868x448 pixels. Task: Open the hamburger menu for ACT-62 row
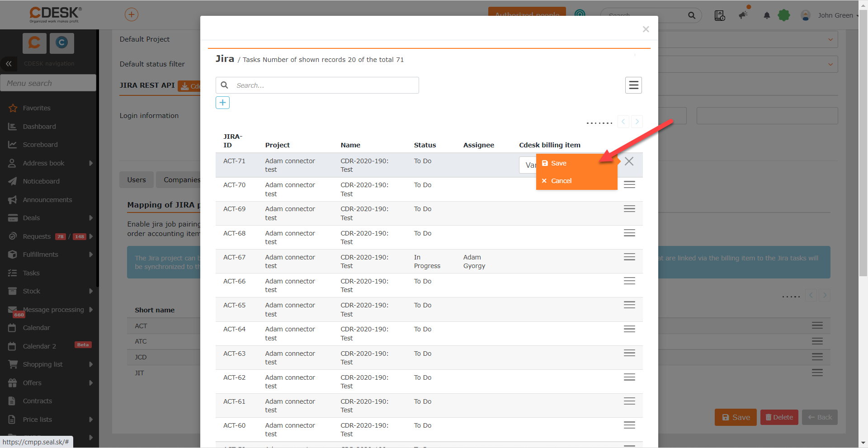629,377
